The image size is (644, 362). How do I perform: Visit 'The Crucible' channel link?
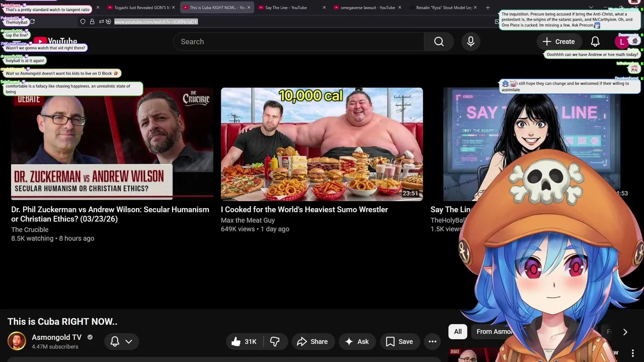[30, 230]
